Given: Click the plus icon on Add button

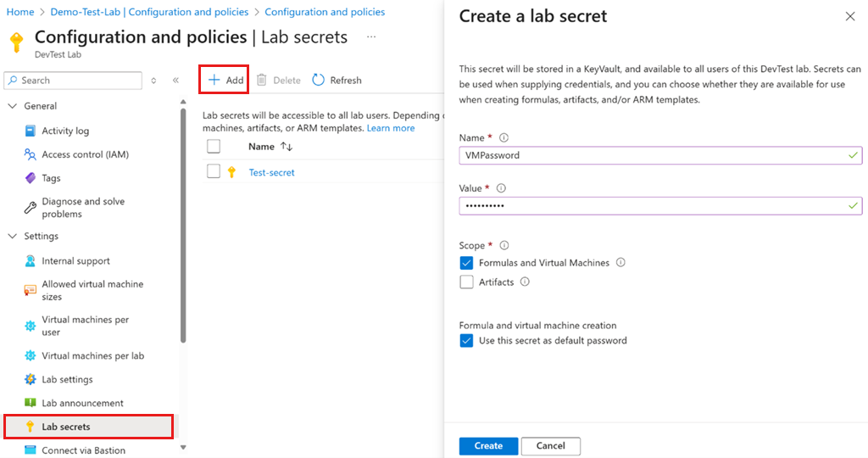Looking at the screenshot, I should coord(214,80).
